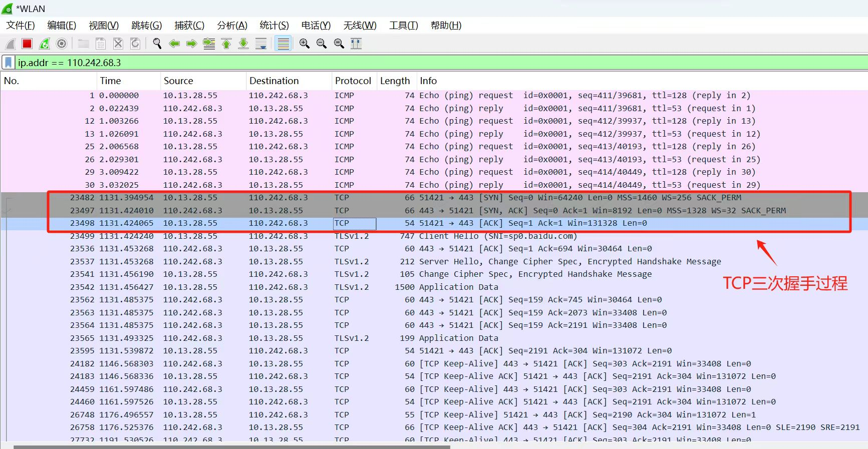Screen dimensions: 868x449
Task: Open the 视图(V) menu
Action: tap(104, 26)
